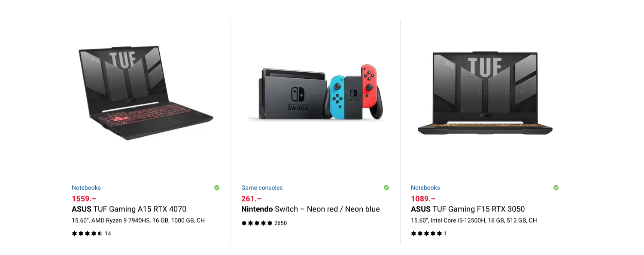
Task: Click the 2650 review count
Action: [280, 223]
